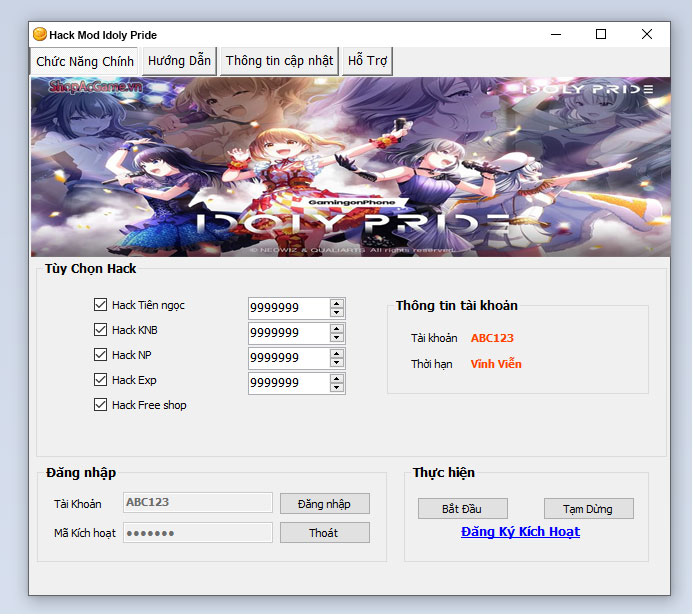Viewport: 693px width, 616px height.
Task: Click the Thoát button
Action: click(324, 532)
